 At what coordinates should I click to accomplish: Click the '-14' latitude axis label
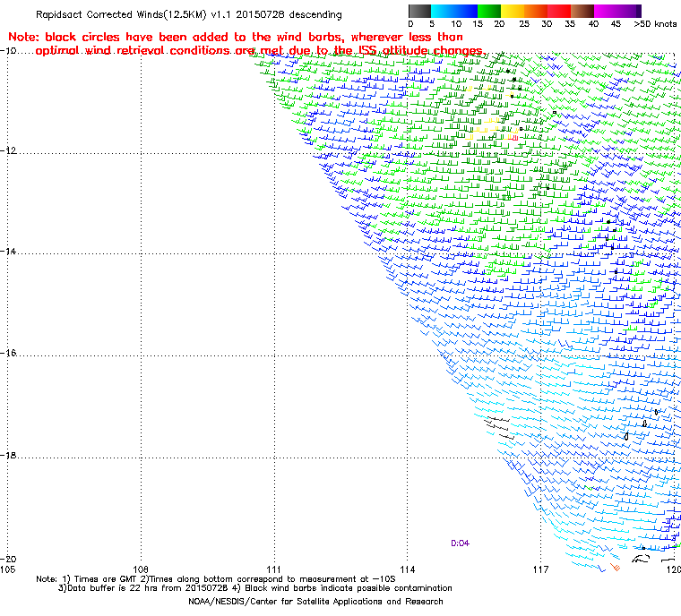coord(8,252)
